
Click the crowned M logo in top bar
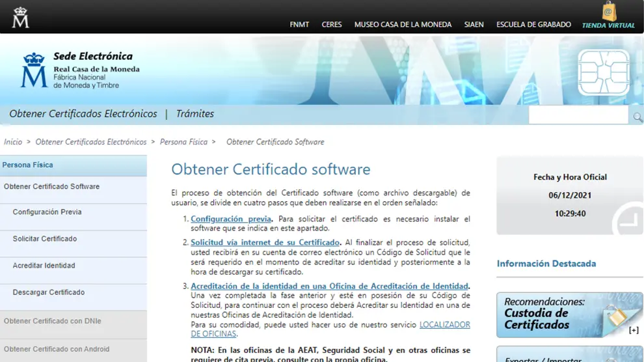point(20,17)
